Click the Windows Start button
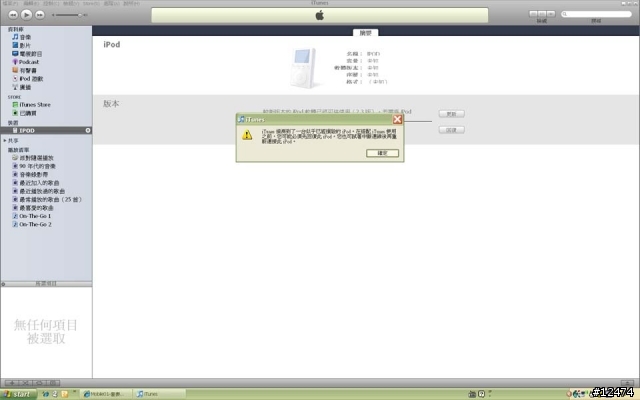 pos(18,394)
